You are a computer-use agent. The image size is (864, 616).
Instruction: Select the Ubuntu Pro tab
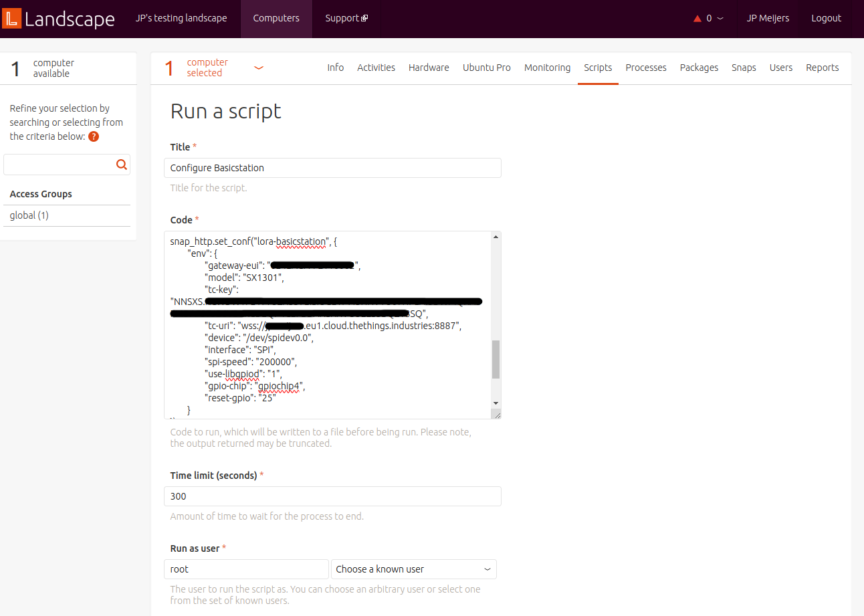coord(486,68)
